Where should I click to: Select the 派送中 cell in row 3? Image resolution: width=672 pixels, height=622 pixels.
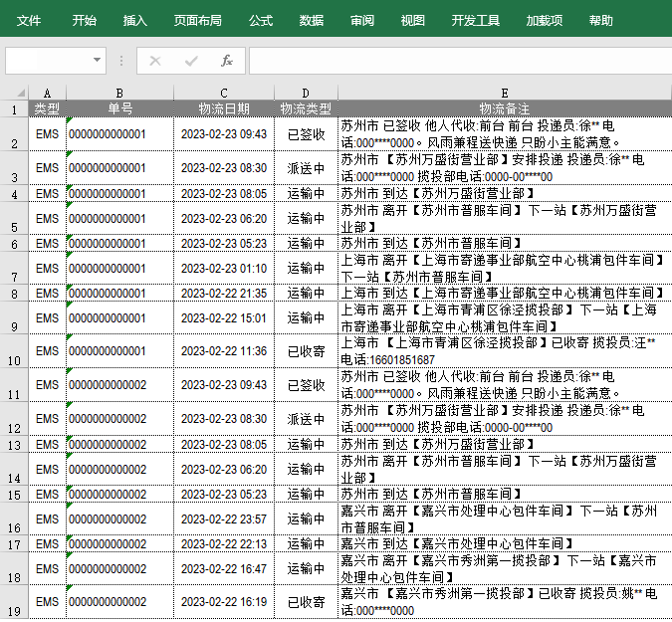pos(306,168)
